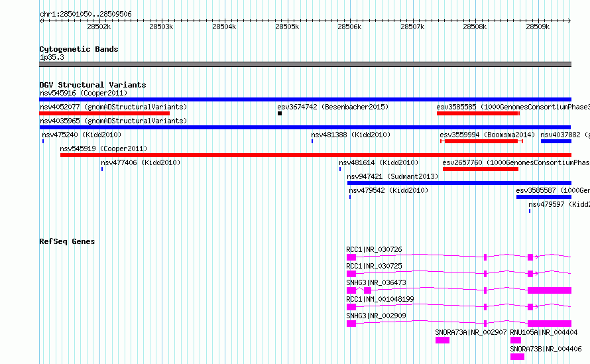The height and width of the screenshot is (364, 590).
Task: Click the RCC1|NR_030726 gene label
Action: (x=374, y=249)
